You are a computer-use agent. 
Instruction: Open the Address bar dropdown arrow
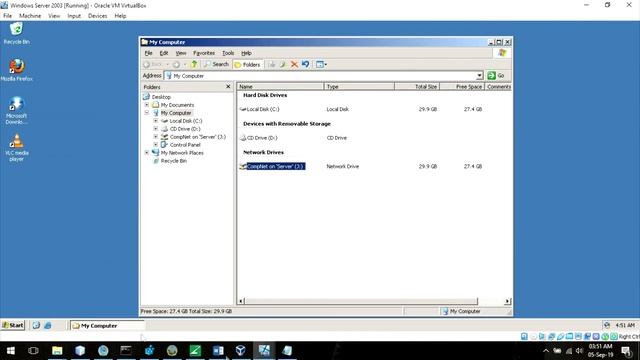pyautogui.click(x=480, y=76)
